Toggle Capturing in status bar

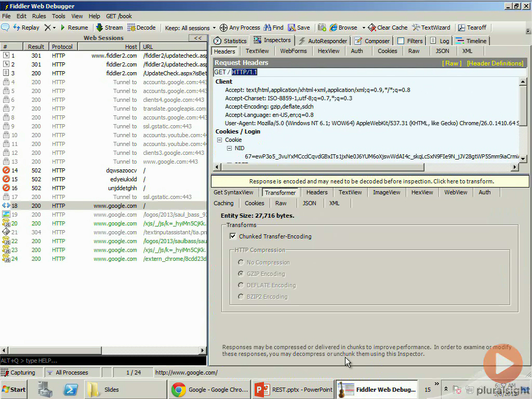[x=19, y=373]
